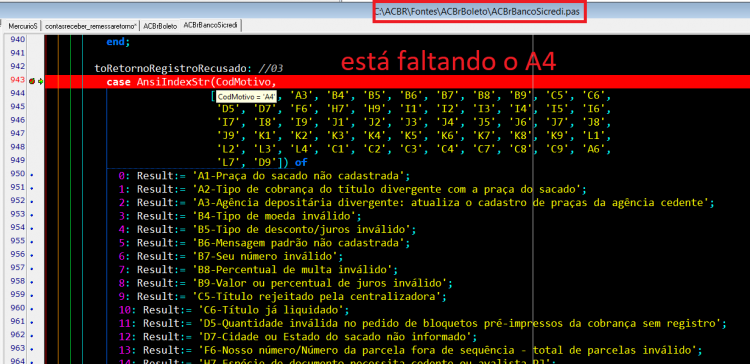Click the gutter dot on line 951
The width and height of the screenshot is (750, 364).
tap(32, 188)
